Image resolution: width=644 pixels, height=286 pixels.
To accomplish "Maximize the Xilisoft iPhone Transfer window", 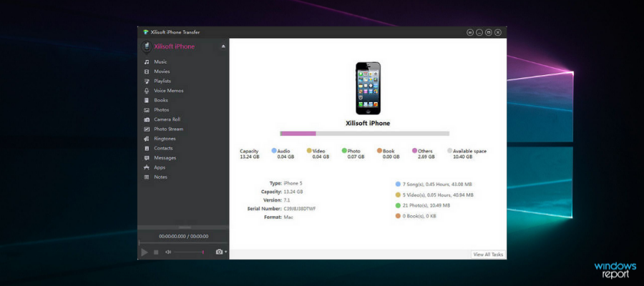I will click(x=488, y=32).
